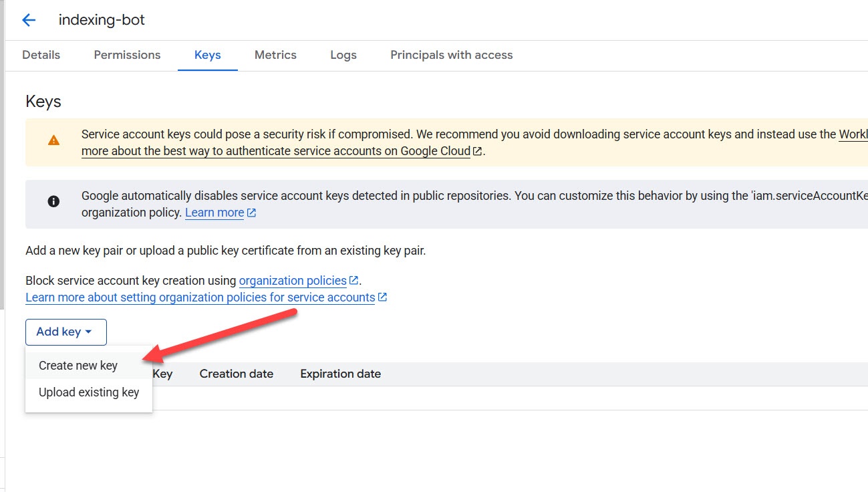Click external link icon after Google Cloud link
The image size is (868, 492).
tap(477, 151)
